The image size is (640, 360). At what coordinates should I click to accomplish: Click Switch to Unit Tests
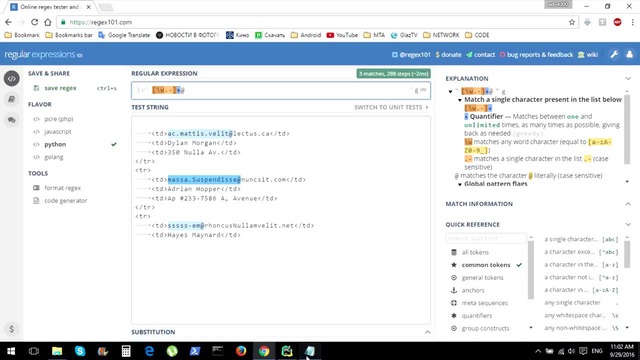(391, 107)
